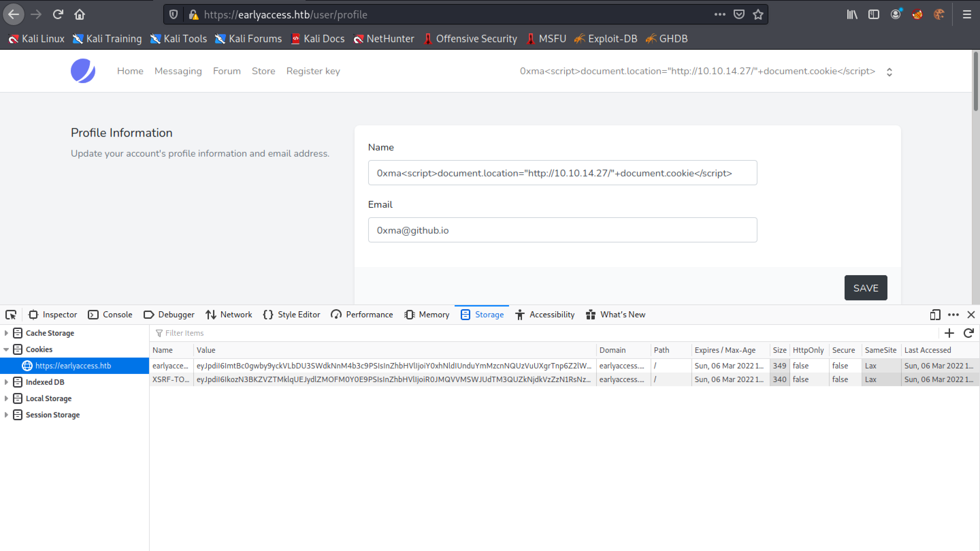The width and height of the screenshot is (980, 551).
Task: Switch to the Performance tab
Action: click(362, 315)
